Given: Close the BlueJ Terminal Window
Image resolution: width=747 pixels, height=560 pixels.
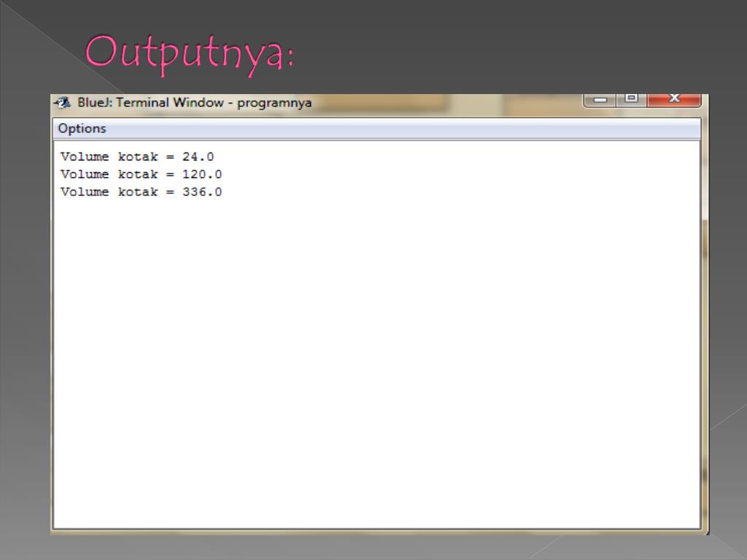Looking at the screenshot, I should [x=674, y=99].
